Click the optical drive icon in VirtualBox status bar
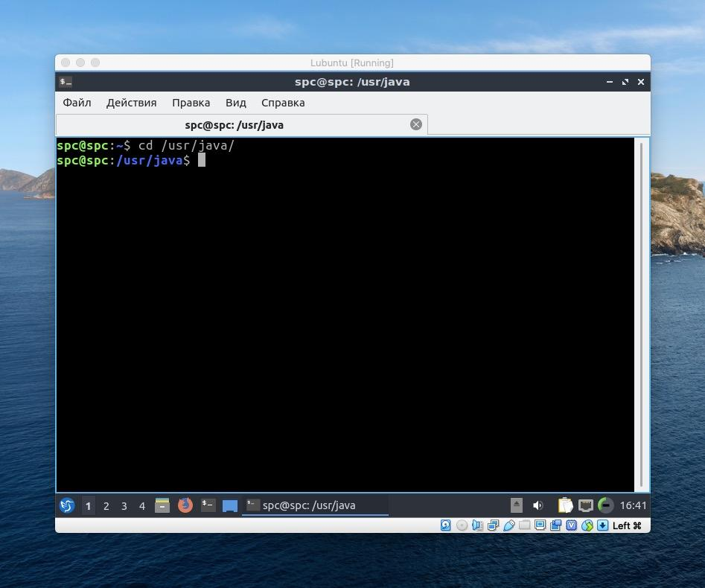705x588 pixels. (461, 525)
